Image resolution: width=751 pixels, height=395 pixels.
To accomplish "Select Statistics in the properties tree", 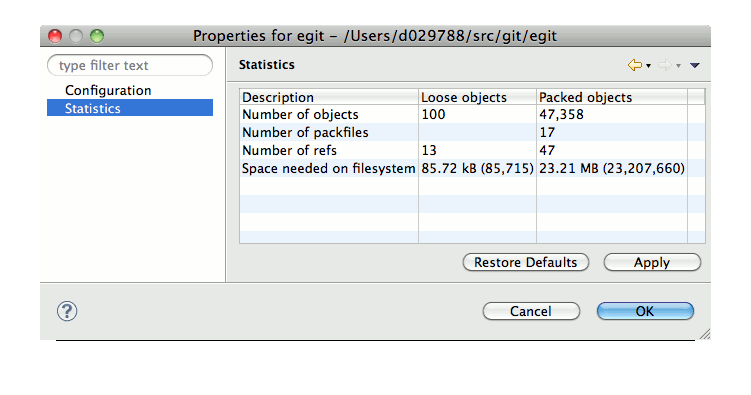I will pos(130,108).
